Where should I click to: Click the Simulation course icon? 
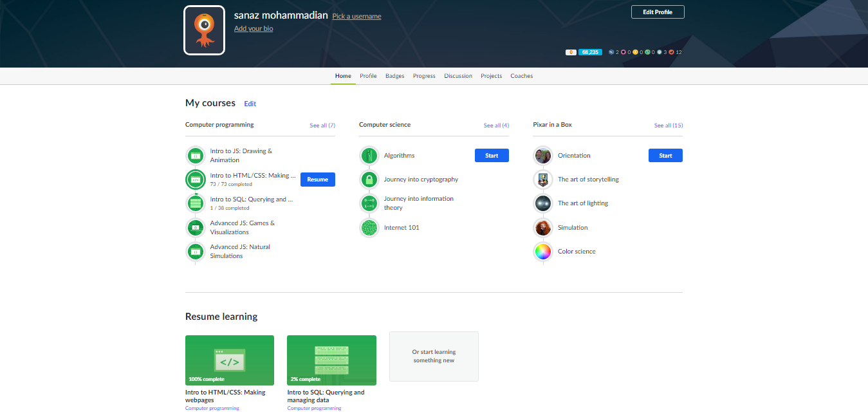543,227
